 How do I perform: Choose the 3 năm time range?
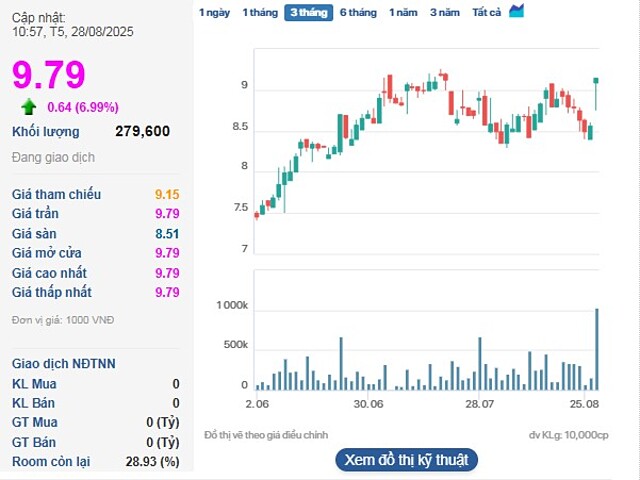click(x=445, y=12)
